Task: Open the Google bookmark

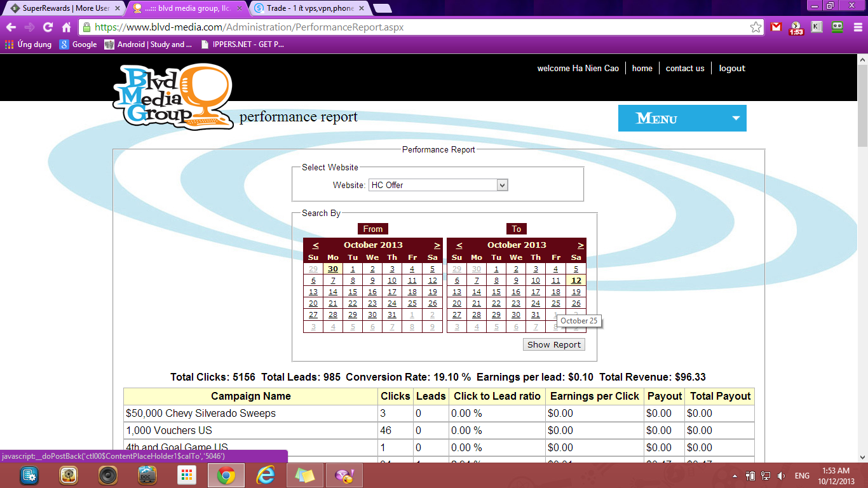Action: tap(78, 44)
